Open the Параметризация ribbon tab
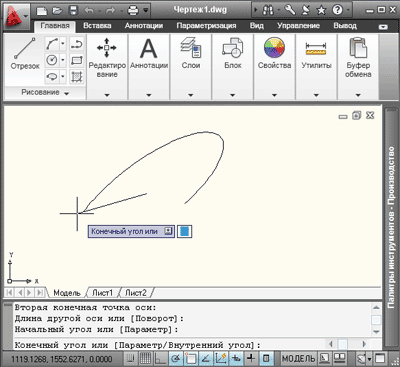The height and width of the screenshot is (367, 400). coord(206,26)
